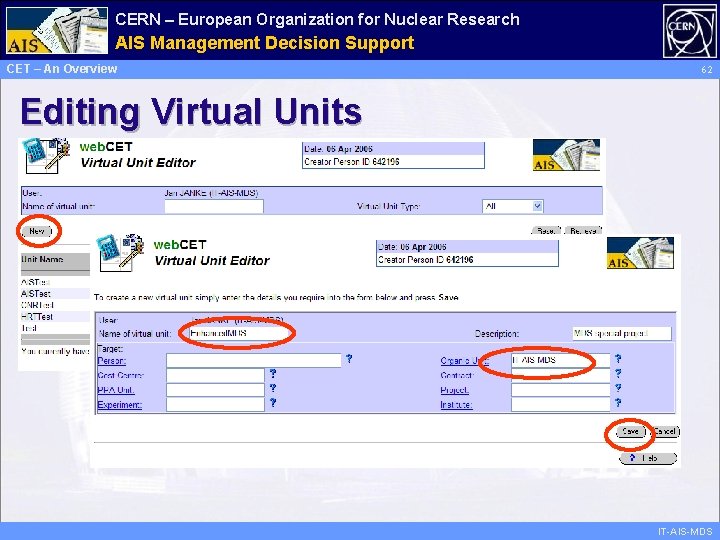Screen dimensions: 720x540
Task: Click the Institute link
Action: coord(456,405)
